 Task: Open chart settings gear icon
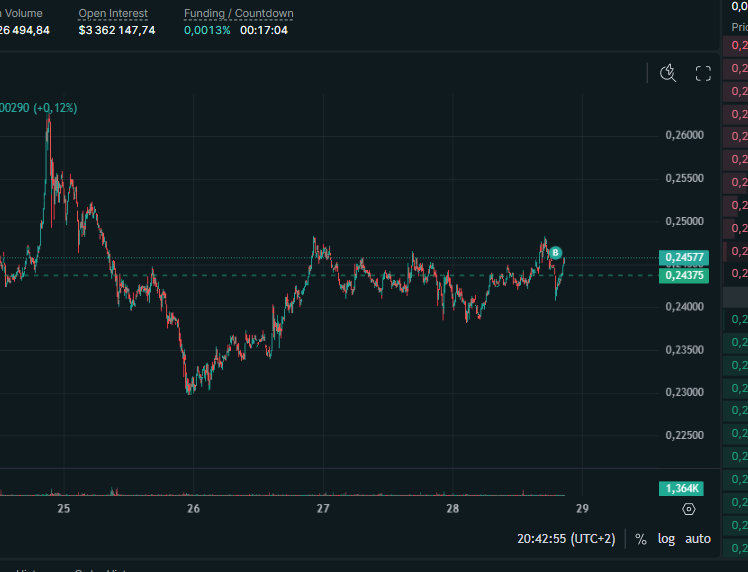coord(689,509)
